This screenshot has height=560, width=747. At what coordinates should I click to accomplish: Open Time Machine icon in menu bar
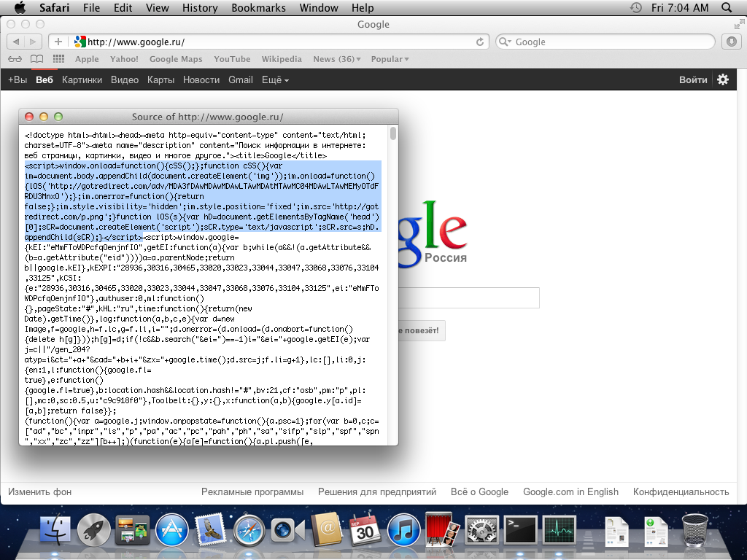(636, 7)
